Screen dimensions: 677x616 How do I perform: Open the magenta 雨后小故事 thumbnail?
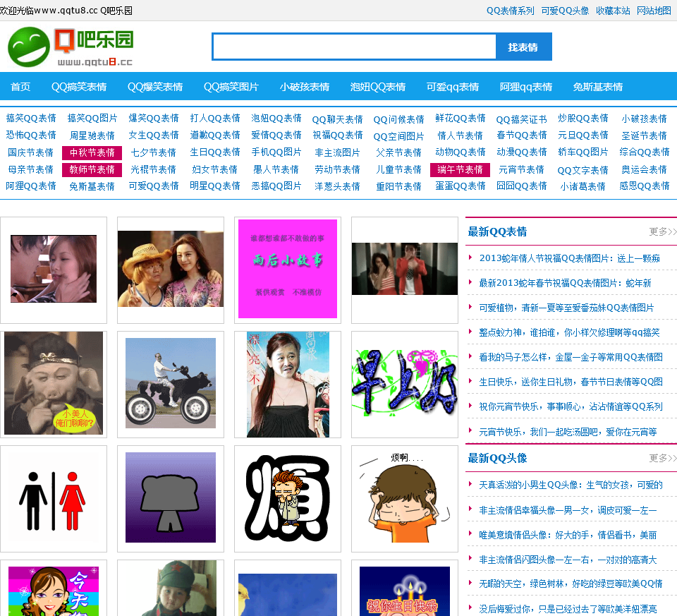pos(288,270)
